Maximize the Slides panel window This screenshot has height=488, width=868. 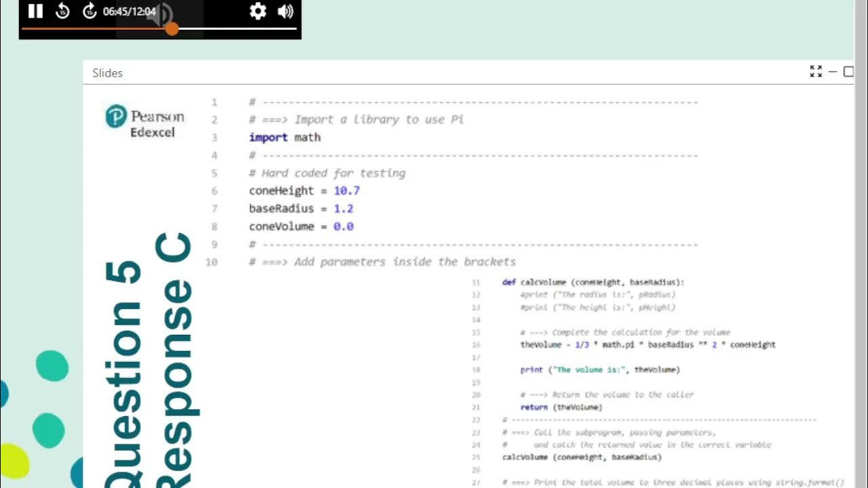[x=848, y=71]
